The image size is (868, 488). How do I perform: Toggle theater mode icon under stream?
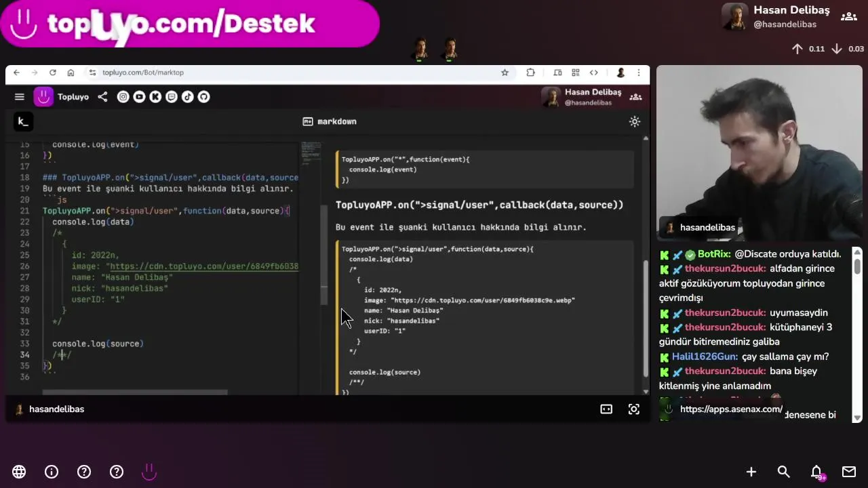606,409
